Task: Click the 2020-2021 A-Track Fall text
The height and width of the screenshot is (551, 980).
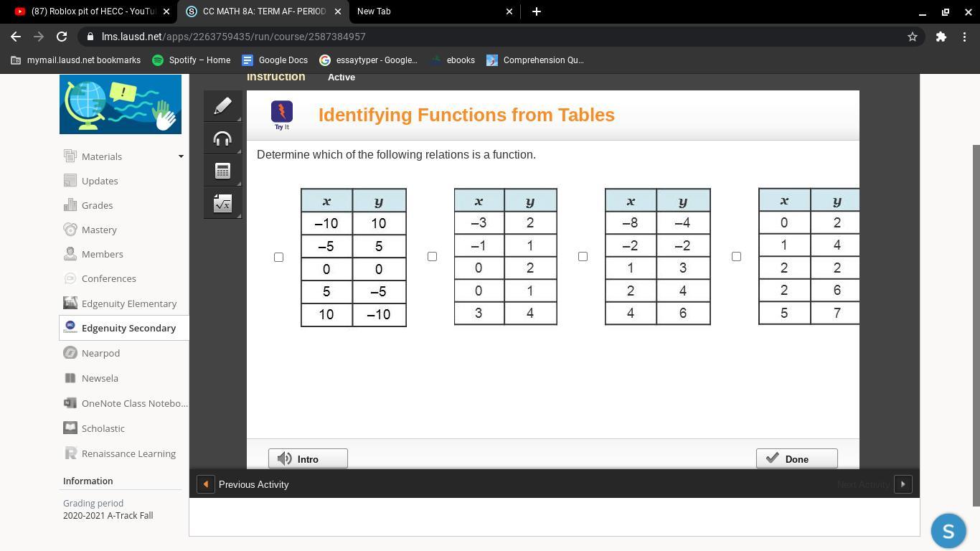Action: (108, 515)
